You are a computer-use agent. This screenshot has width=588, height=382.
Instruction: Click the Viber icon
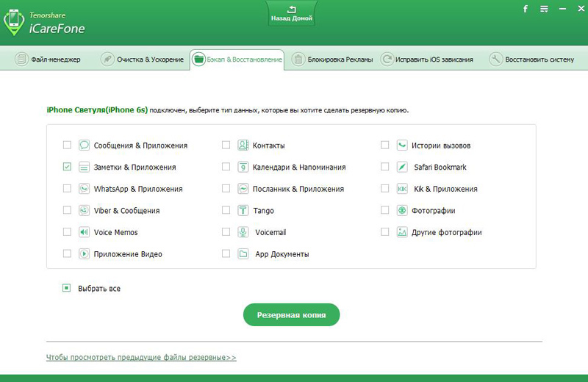(x=84, y=210)
